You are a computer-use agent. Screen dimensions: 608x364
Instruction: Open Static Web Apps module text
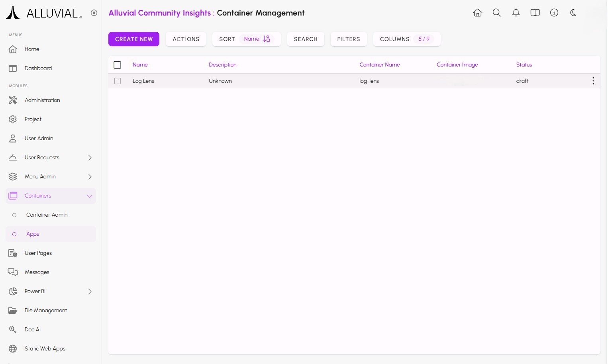pos(45,349)
